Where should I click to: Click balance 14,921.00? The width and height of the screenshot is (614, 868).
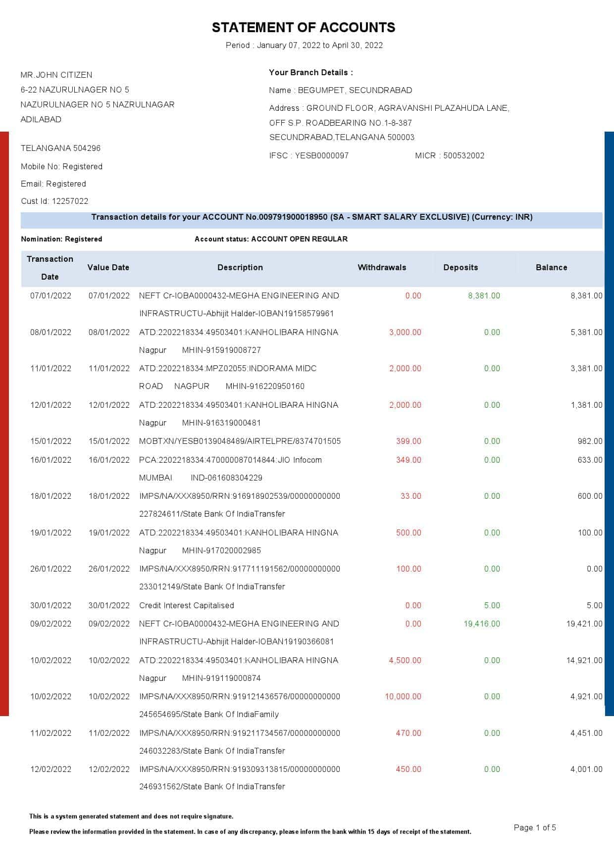(x=585, y=660)
